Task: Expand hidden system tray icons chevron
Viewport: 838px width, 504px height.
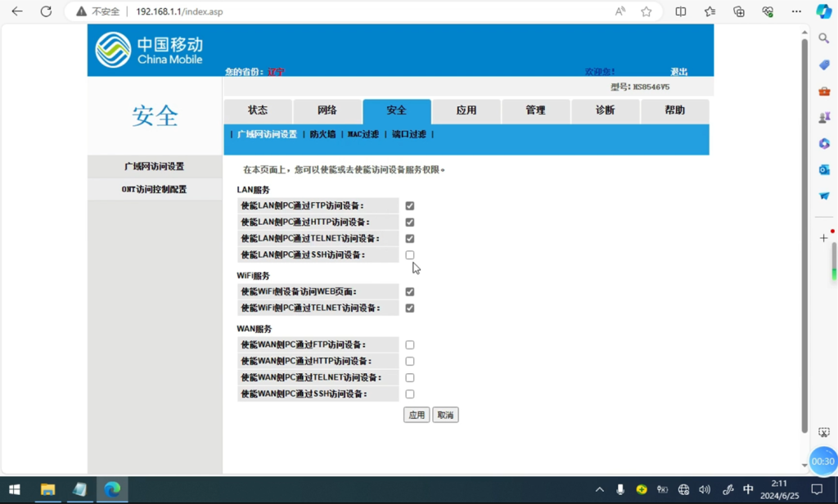Action: [599, 489]
